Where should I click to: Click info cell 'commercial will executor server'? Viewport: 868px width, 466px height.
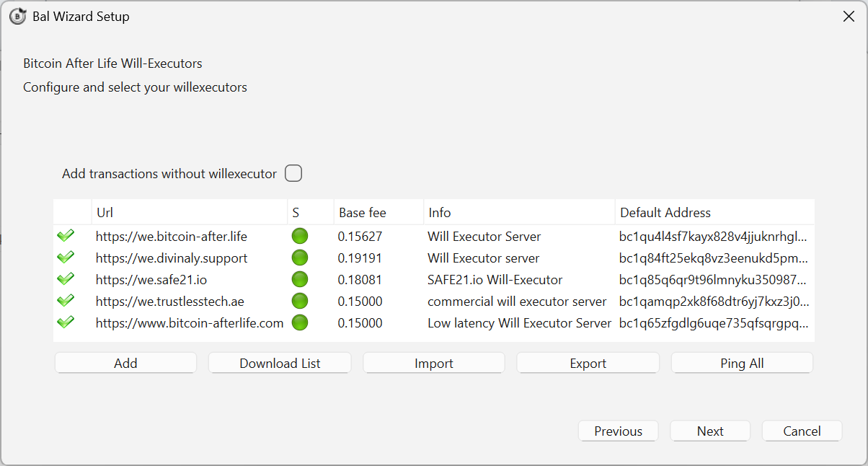pyautogui.click(x=519, y=301)
